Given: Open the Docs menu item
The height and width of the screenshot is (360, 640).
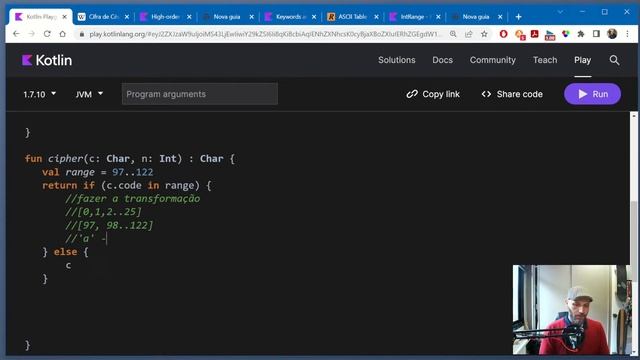Looking at the screenshot, I should click(442, 60).
